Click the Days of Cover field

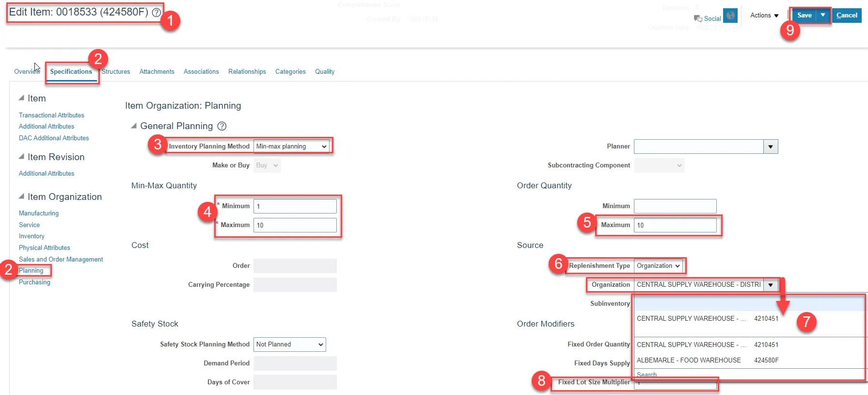pyautogui.click(x=295, y=382)
